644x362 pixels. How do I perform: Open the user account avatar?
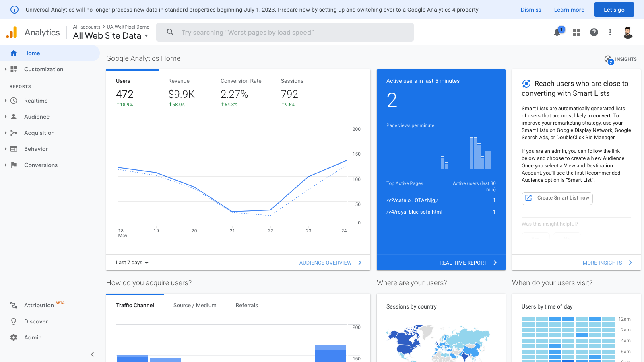click(628, 32)
